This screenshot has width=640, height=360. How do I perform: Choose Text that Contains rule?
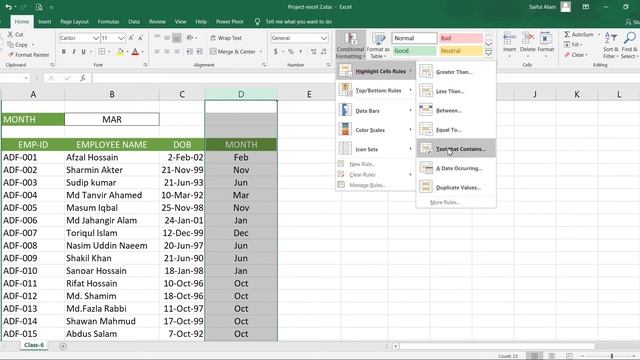456,149
